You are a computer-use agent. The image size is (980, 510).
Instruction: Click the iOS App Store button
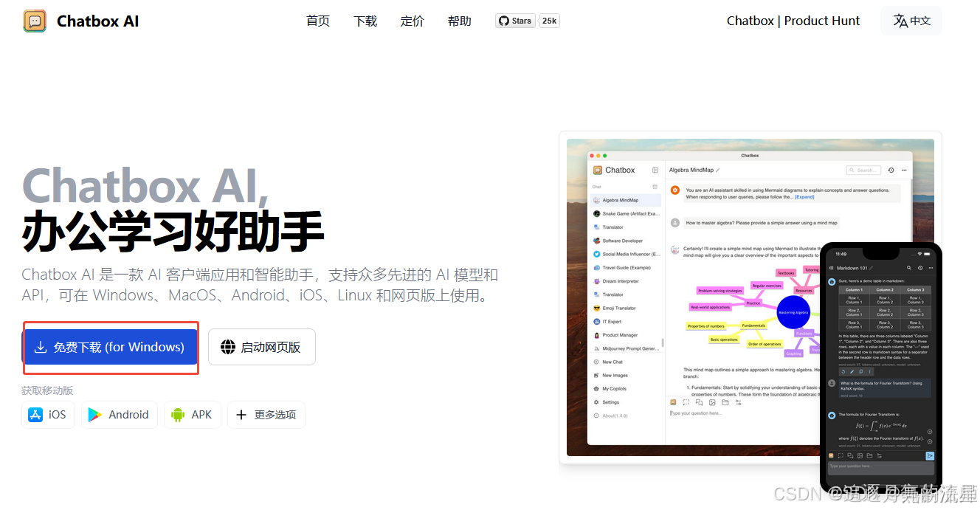click(48, 415)
